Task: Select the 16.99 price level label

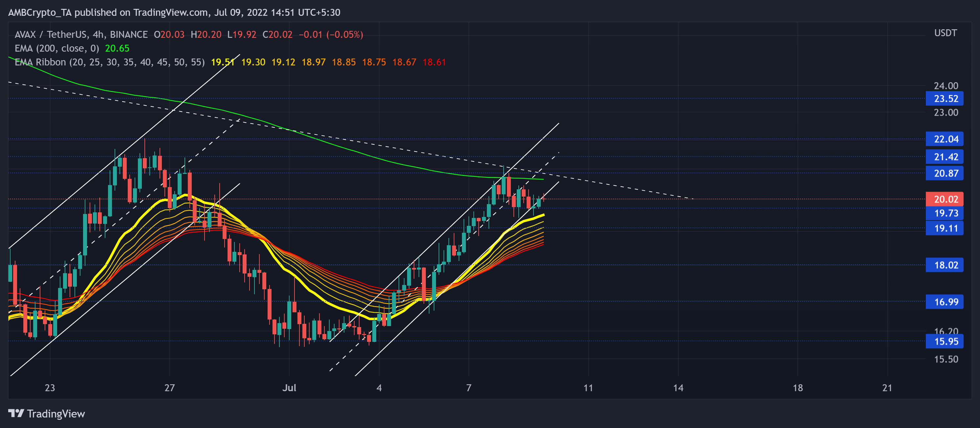Action: coord(945,302)
